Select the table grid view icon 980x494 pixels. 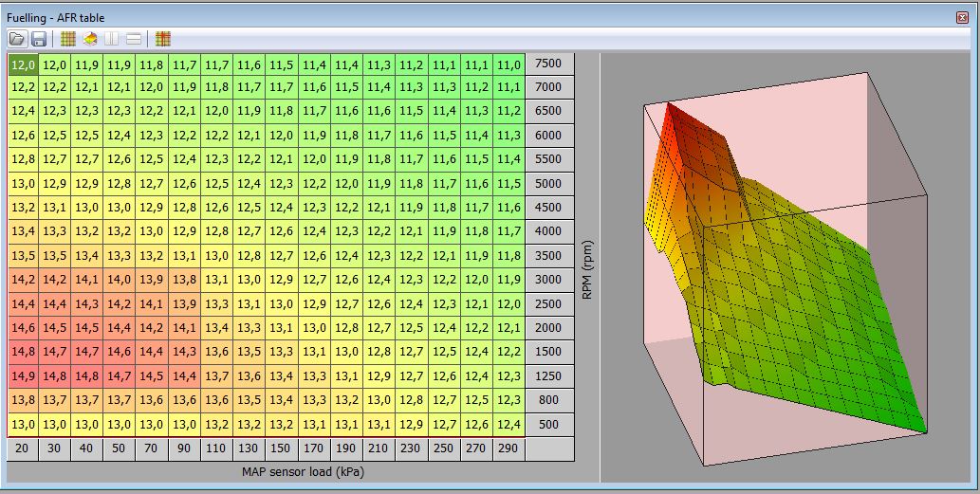pos(68,39)
